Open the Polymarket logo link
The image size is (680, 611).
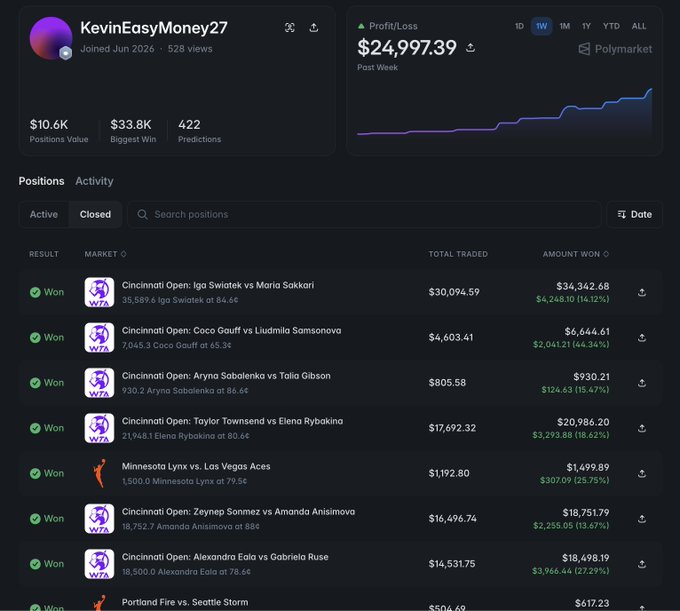tap(615, 49)
